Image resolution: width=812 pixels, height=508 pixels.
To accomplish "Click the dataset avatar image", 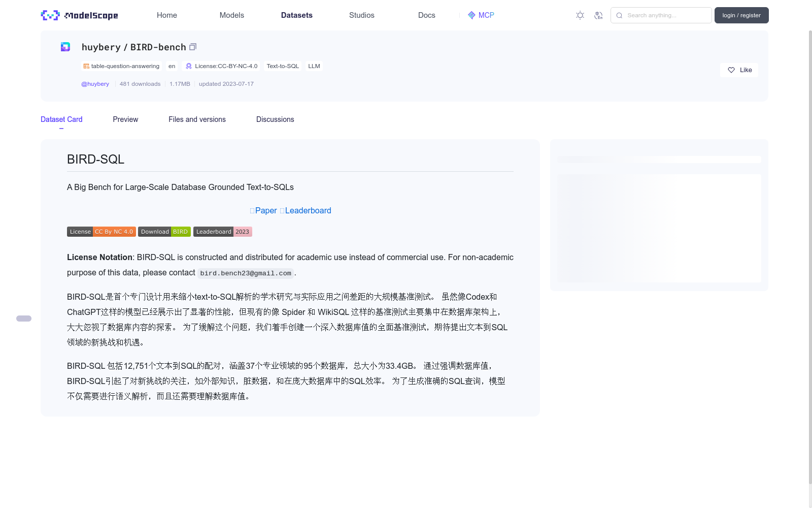I will 65,47.
